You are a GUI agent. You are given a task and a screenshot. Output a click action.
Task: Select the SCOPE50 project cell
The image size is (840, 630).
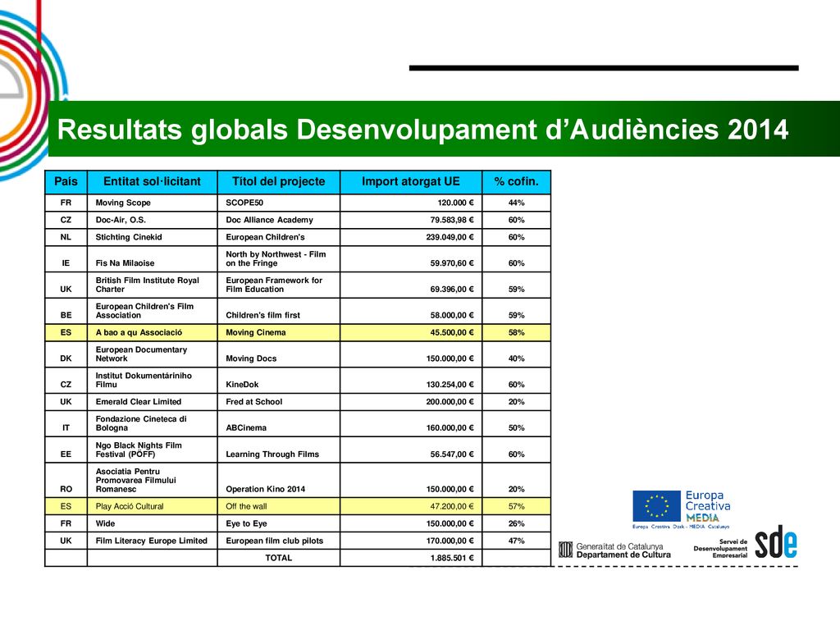[x=279, y=203]
